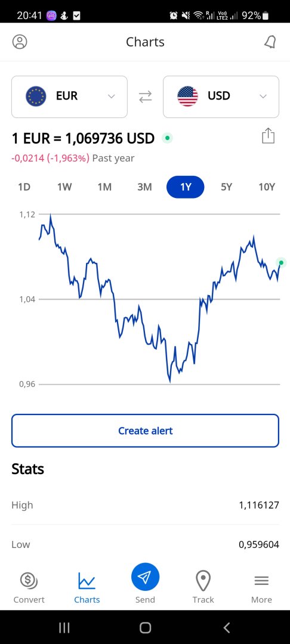This screenshot has width=290, height=644.
Task: Open notifications bell icon
Action: [270, 42]
